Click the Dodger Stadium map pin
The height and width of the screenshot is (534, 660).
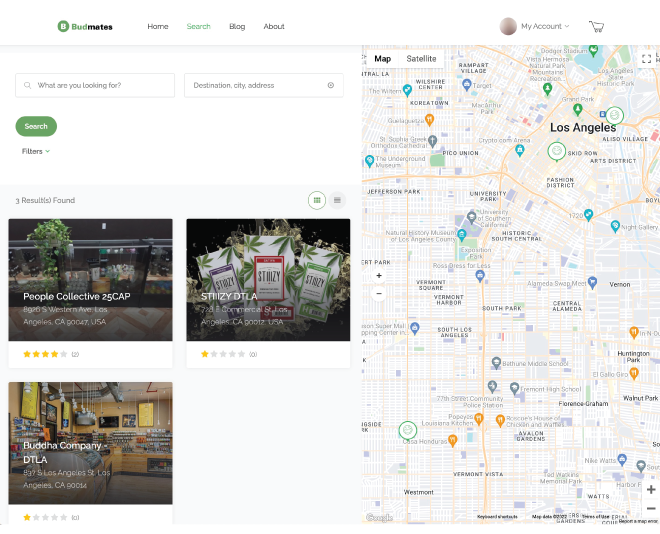pyautogui.click(x=593, y=50)
